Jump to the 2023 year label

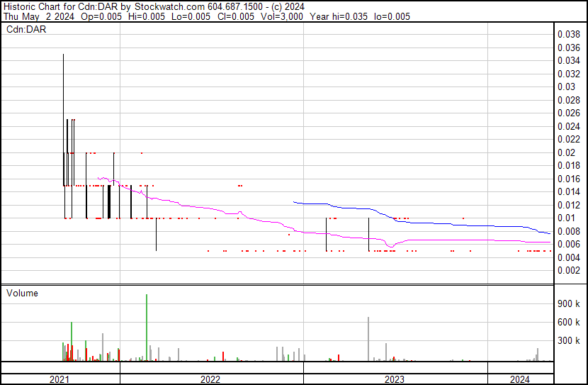(395, 379)
